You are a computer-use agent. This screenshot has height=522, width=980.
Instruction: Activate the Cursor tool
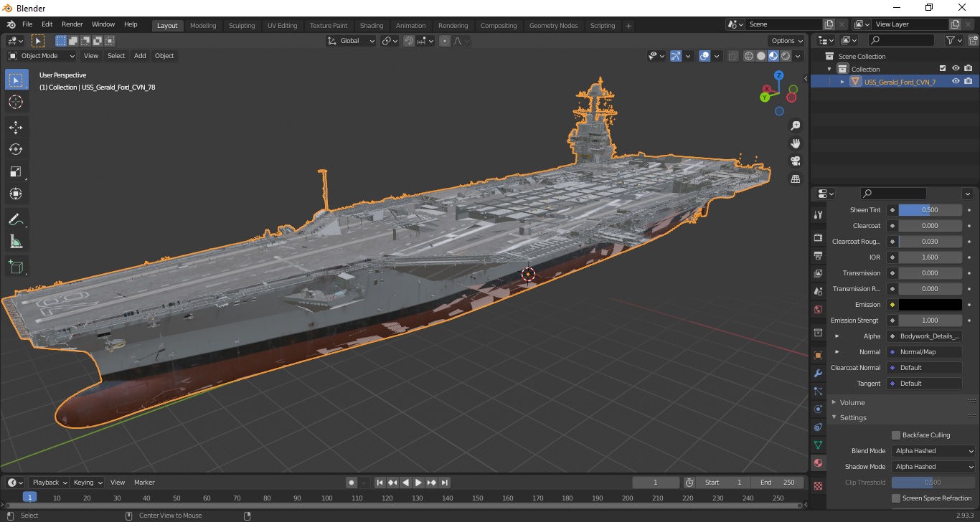(x=16, y=103)
